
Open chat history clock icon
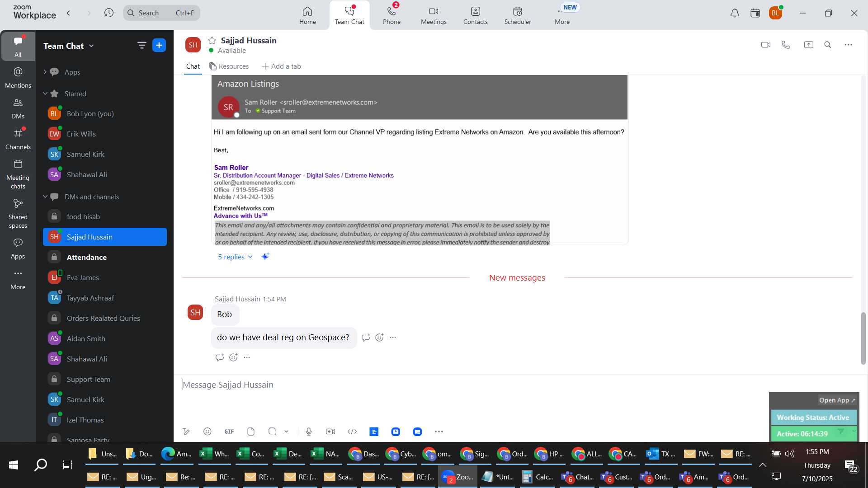click(108, 13)
